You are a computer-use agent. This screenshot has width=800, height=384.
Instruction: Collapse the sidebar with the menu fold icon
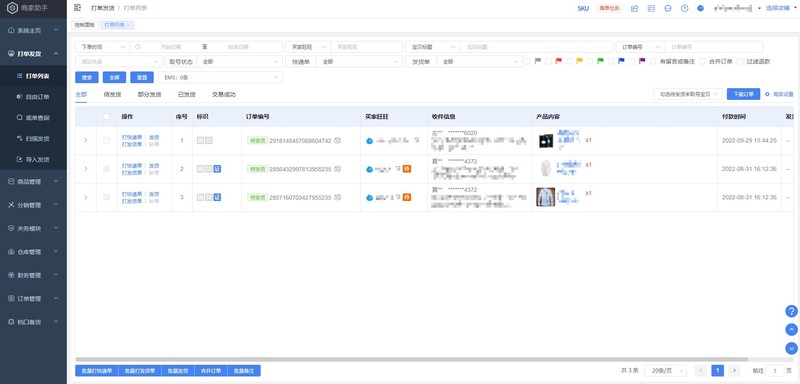tap(78, 8)
